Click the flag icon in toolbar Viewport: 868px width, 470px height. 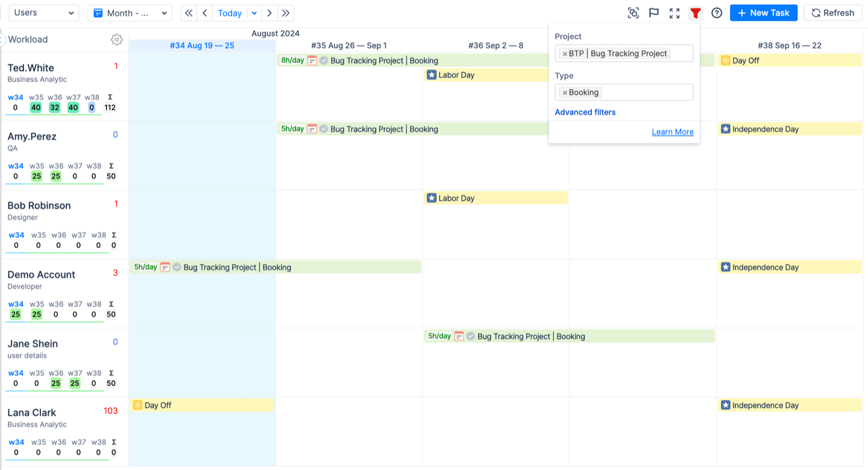pos(653,13)
